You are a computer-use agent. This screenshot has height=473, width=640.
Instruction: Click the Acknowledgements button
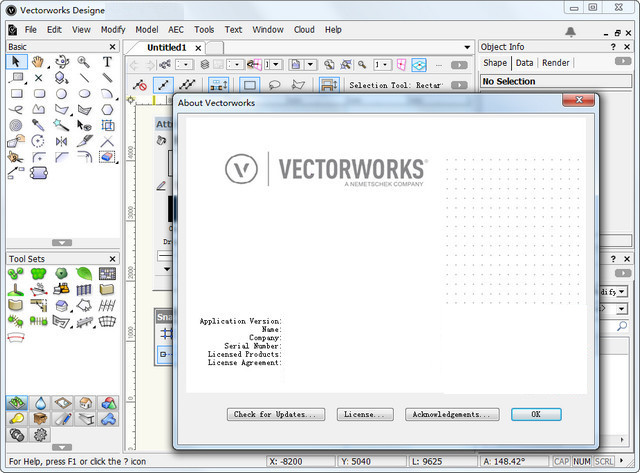coord(452,414)
